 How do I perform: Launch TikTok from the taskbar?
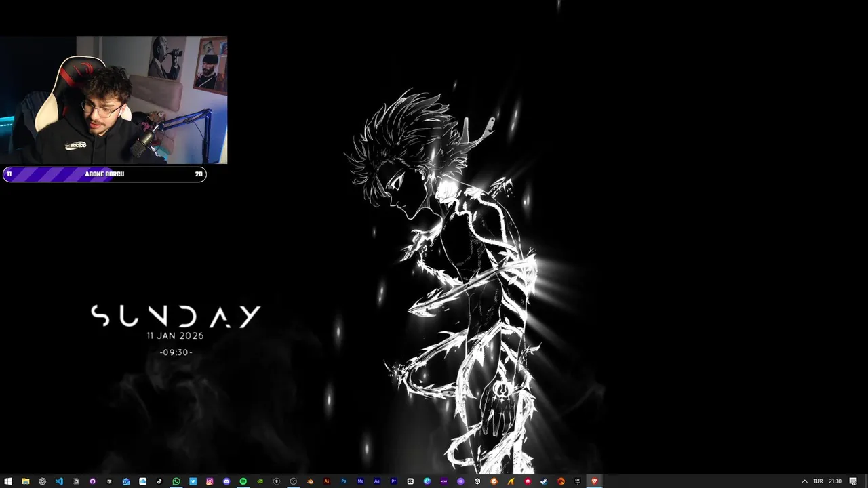(x=159, y=481)
